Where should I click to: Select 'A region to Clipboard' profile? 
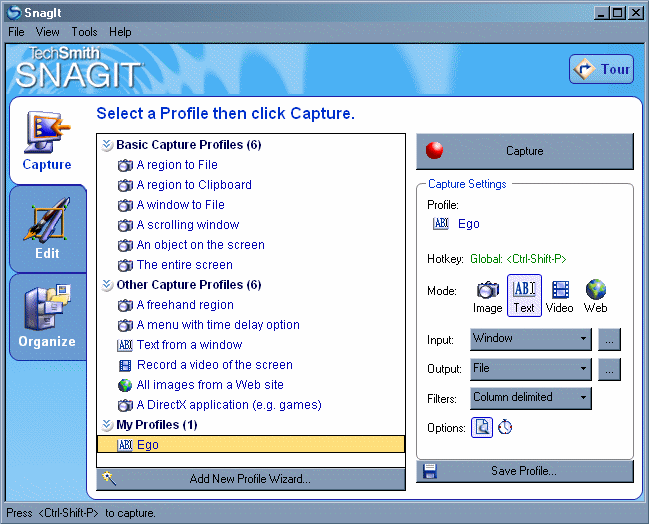click(194, 185)
